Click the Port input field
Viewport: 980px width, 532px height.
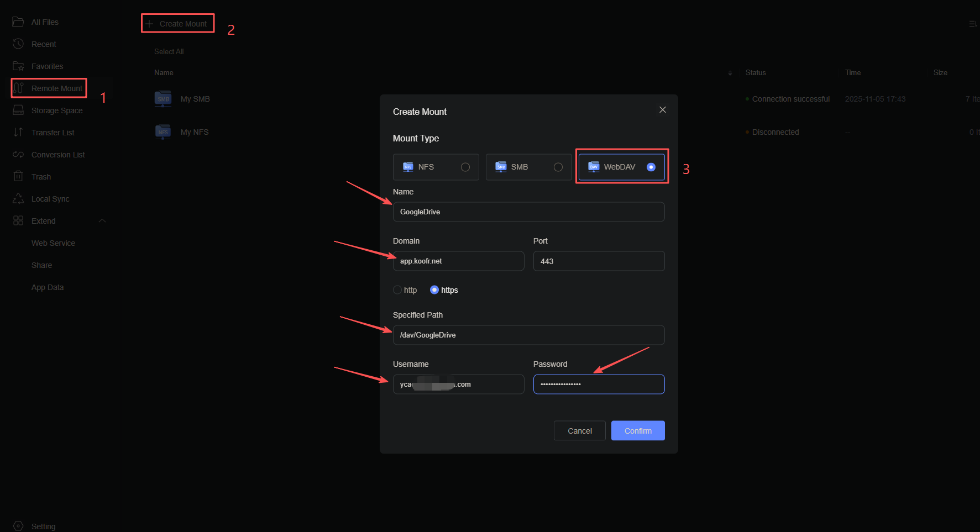tap(599, 261)
